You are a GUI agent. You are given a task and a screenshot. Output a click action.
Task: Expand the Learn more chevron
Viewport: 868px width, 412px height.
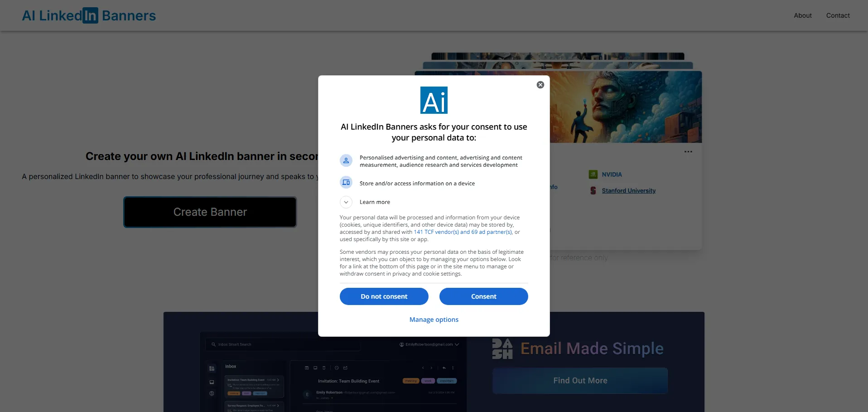tap(346, 202)
